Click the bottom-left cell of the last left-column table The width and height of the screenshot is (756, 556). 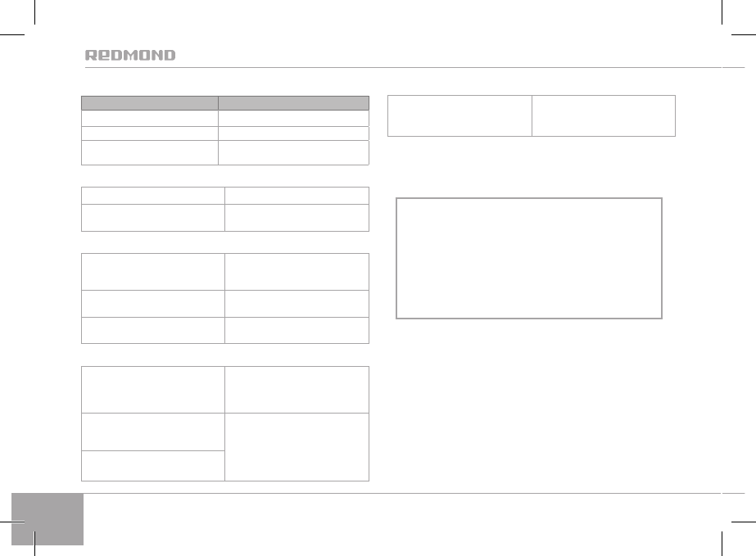152,465
